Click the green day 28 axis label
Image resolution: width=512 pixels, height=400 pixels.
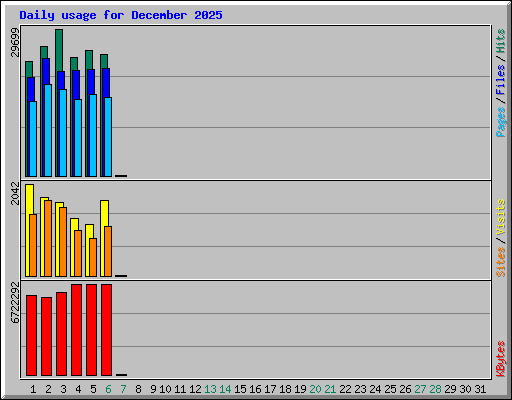tap(435, 389)
